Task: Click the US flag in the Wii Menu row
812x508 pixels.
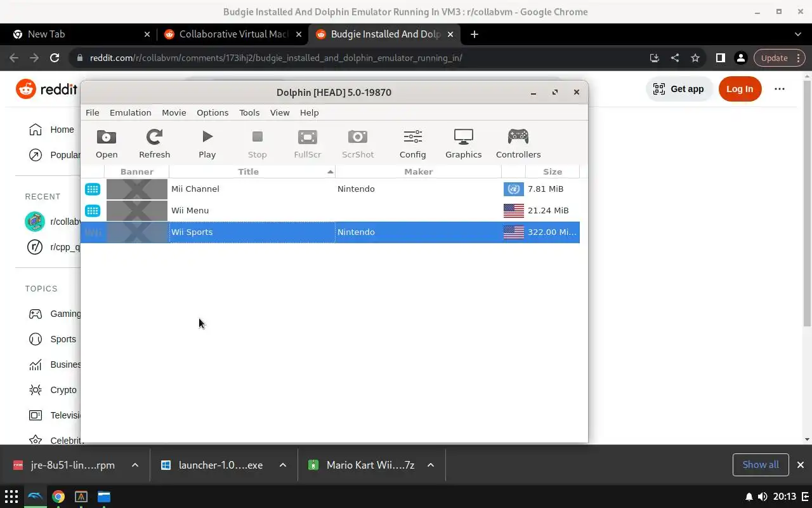Action: [514, 210]
